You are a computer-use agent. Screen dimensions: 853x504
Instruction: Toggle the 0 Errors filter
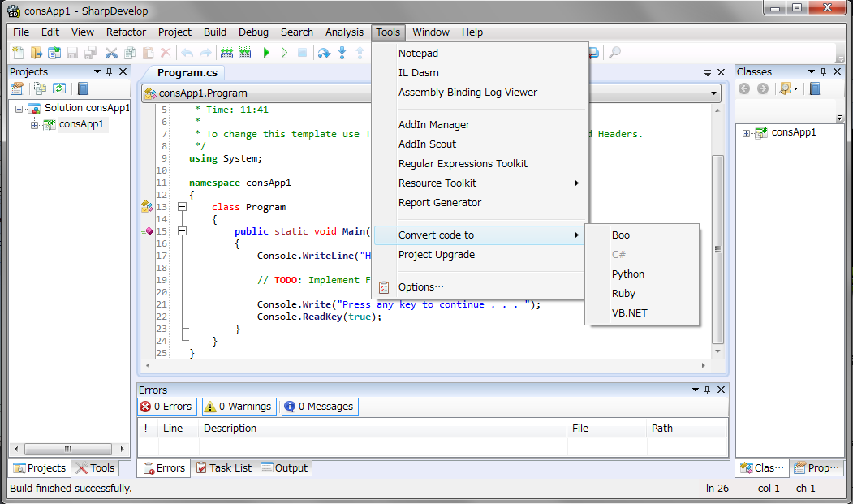166,407
